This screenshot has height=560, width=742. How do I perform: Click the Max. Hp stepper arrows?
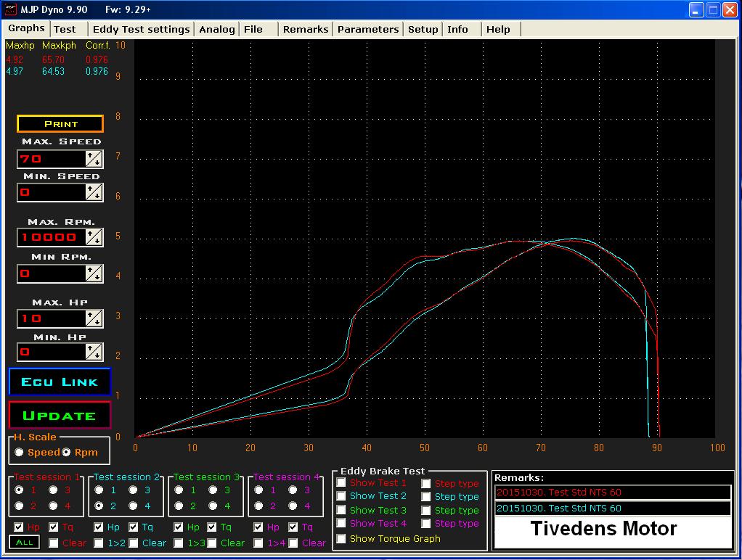pyautogui.click(x=94, y=318)
